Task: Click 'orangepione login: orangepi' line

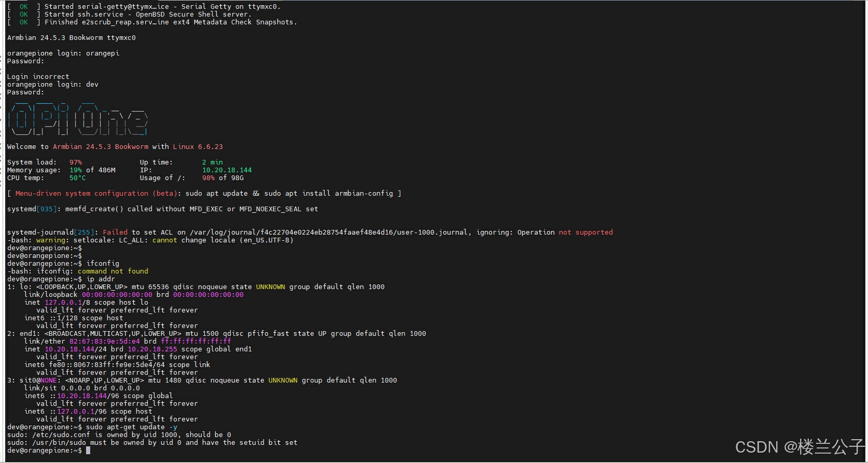Action: click(63, 53)
